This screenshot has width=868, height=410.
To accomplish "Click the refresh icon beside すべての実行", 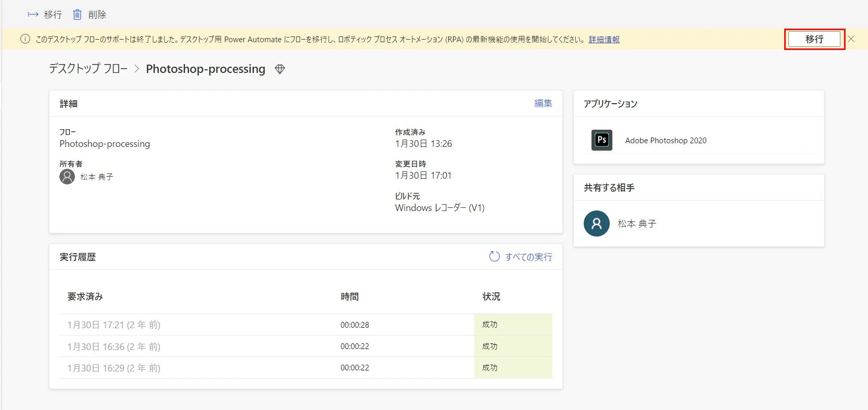I will 495,256.
